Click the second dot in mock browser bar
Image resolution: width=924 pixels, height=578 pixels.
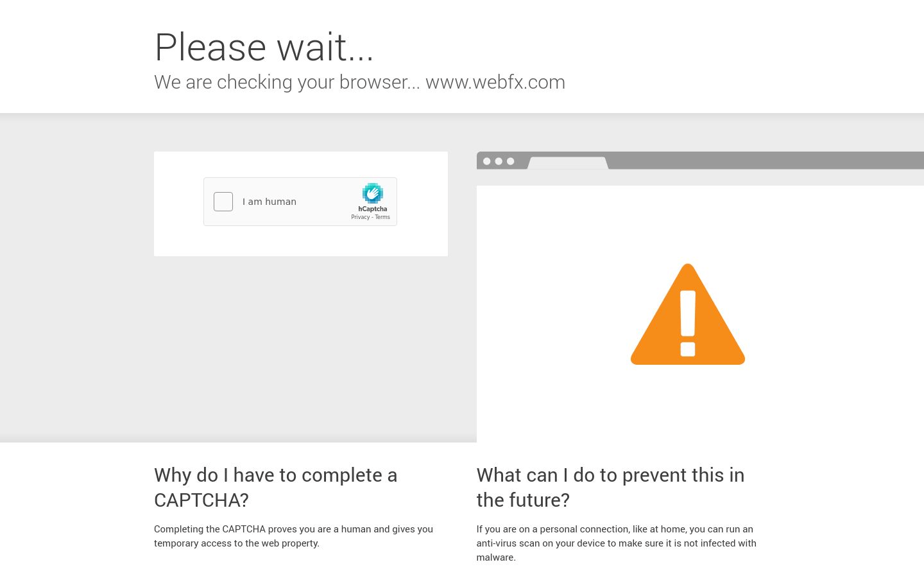pyautogui.click(x=499, y=161)
